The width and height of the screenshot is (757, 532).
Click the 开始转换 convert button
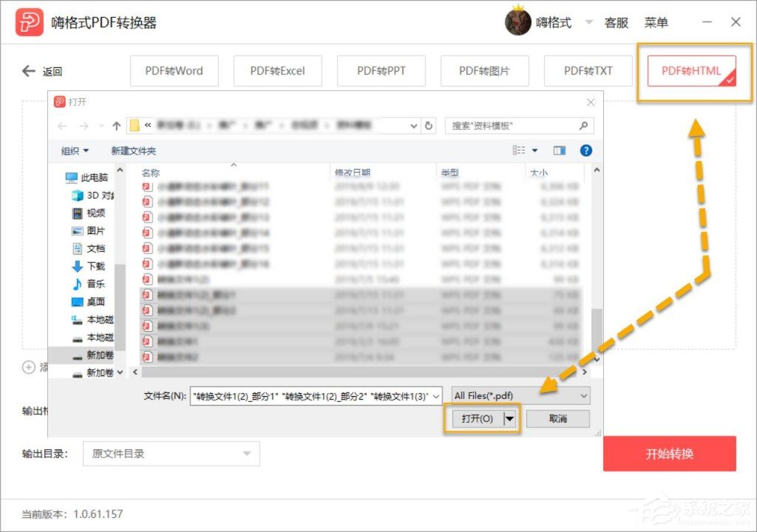point(670,455)
